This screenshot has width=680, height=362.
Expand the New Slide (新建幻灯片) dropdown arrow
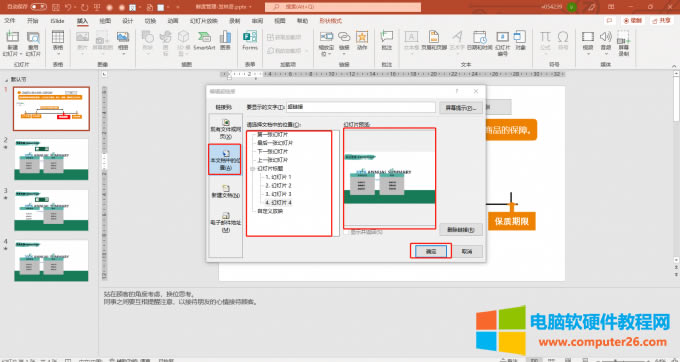point(20,54)
